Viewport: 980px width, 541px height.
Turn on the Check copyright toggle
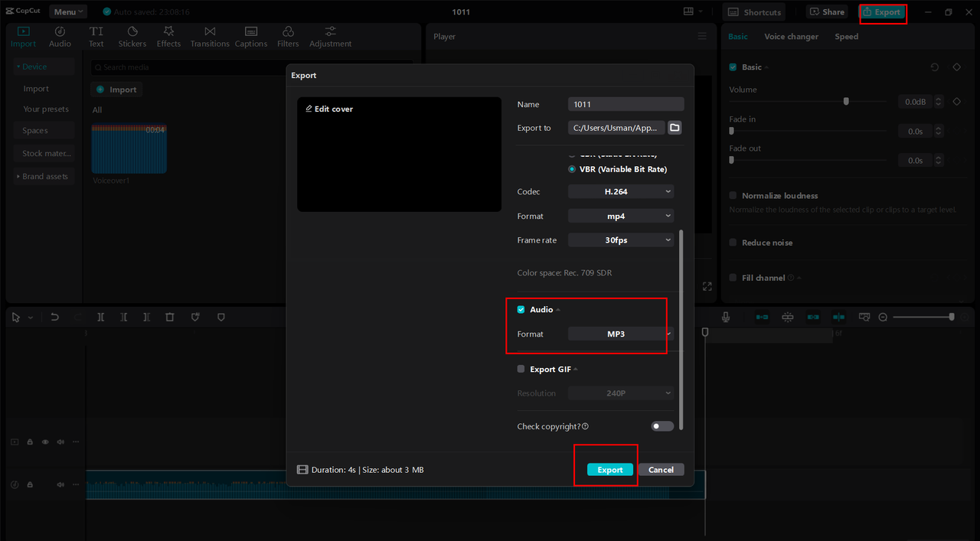point(662,426)
